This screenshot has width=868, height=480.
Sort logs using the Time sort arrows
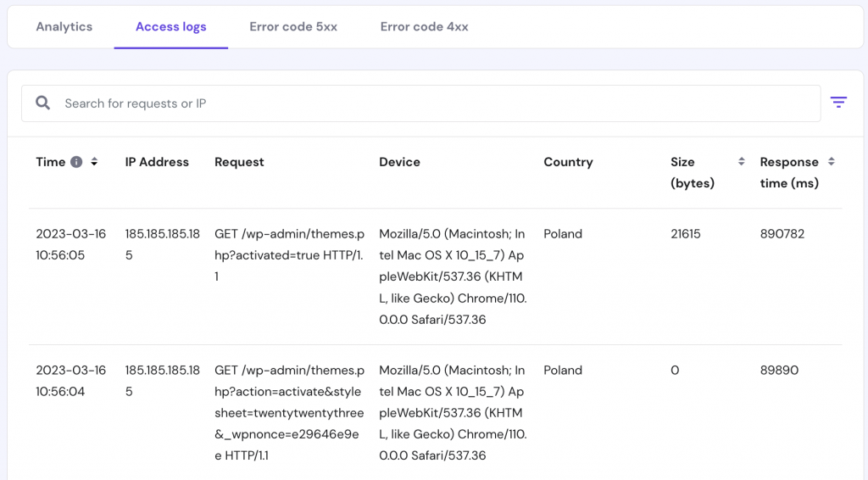coord(94,162)
